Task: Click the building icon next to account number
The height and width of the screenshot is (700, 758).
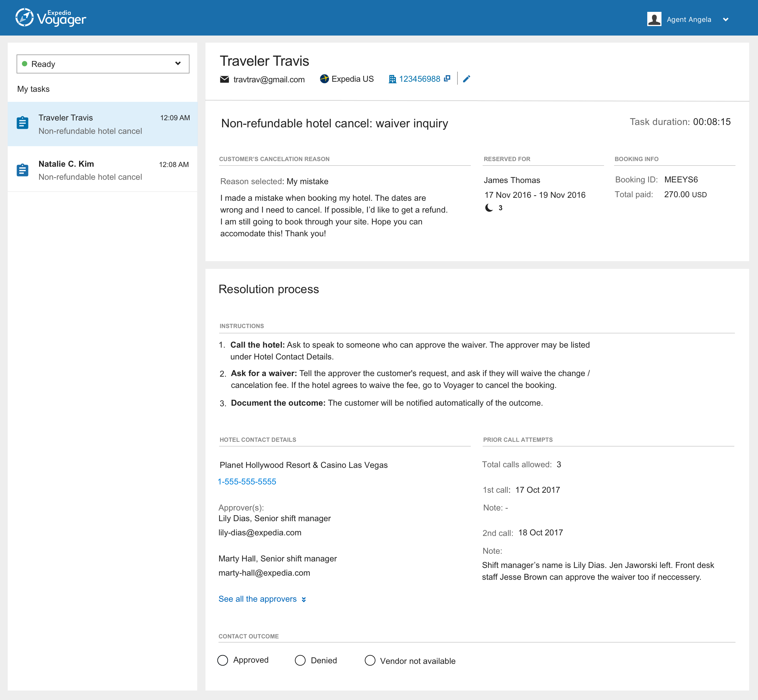Action: pyautogui.click(x=392, y=79)
